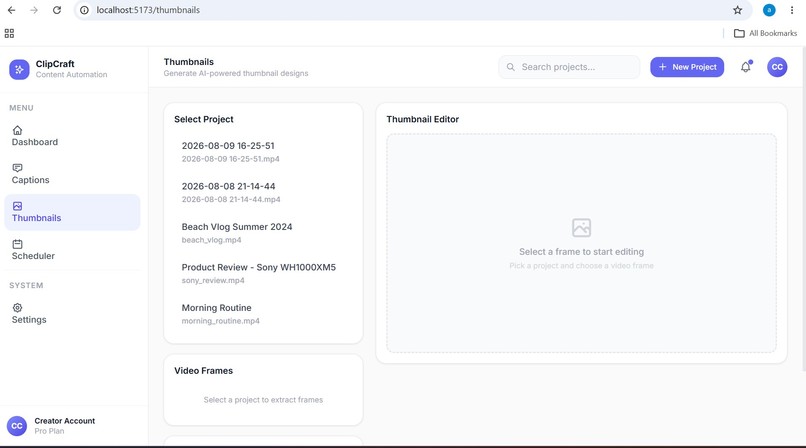The height and width of the screenshot is (448, 806).
Task: Click in the Search projects field
Action: click(569, 67)
